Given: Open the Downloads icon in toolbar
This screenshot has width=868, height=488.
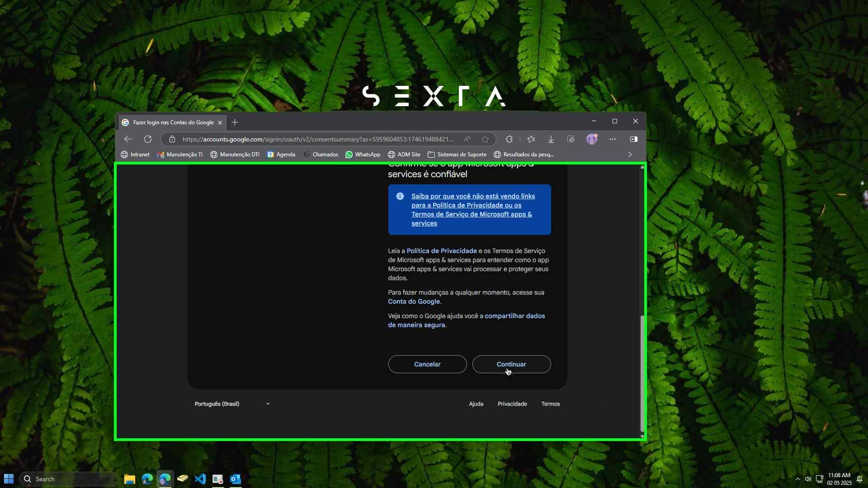Looking at the screenshot, I should pyautogui.click(x=551, y=139).
